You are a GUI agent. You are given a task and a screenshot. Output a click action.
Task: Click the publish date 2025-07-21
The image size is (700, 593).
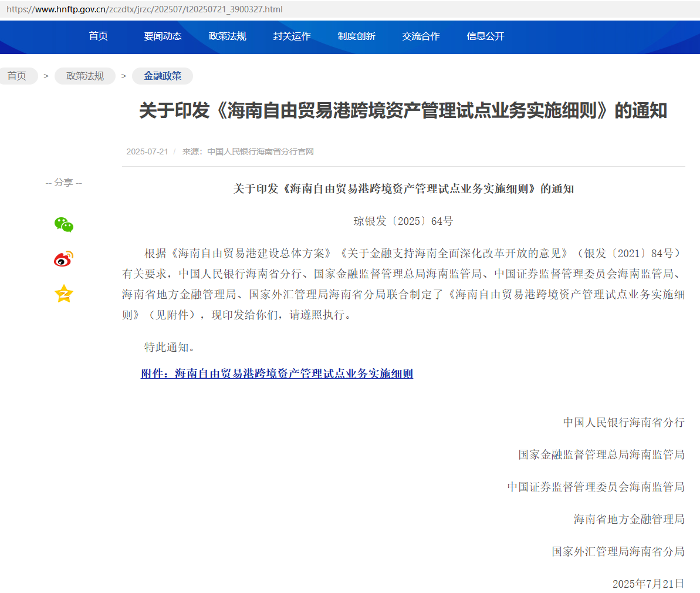tap(147, 151)
